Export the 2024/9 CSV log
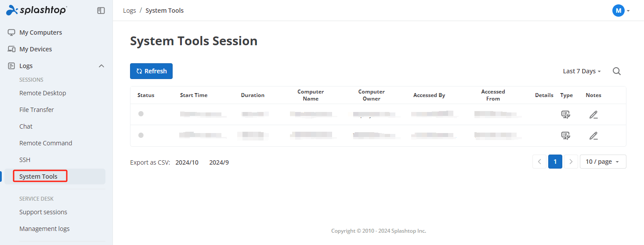The image size is (644, 245). 219,162
